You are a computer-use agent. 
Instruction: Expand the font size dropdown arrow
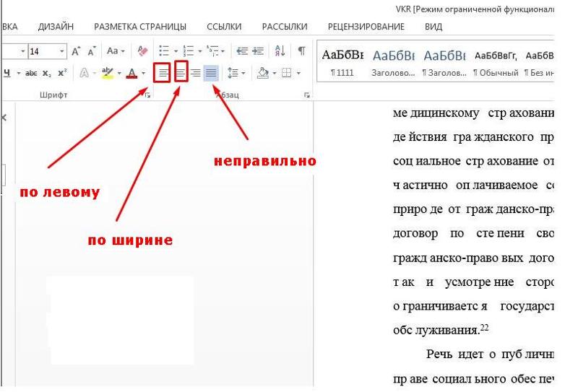click(62, 51)
